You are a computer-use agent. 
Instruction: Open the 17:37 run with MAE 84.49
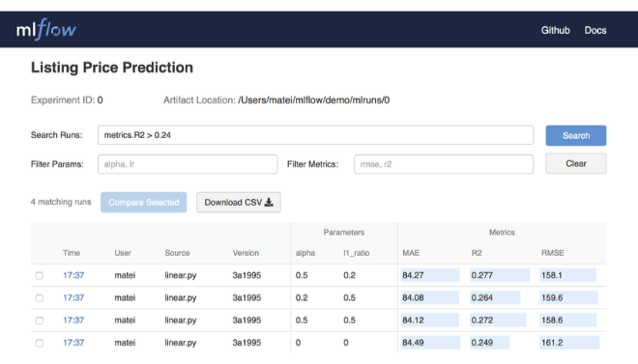tap(73, 343)
